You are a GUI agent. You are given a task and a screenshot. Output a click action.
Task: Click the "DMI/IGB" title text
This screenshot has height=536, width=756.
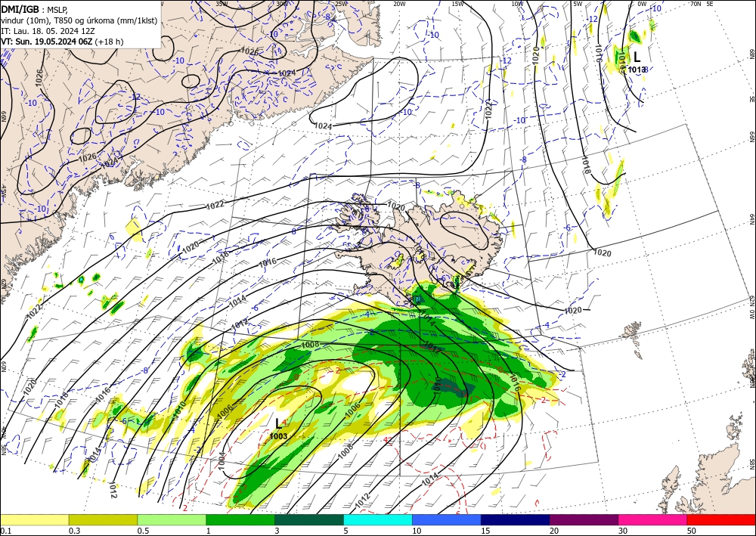(x=20, y=8)
